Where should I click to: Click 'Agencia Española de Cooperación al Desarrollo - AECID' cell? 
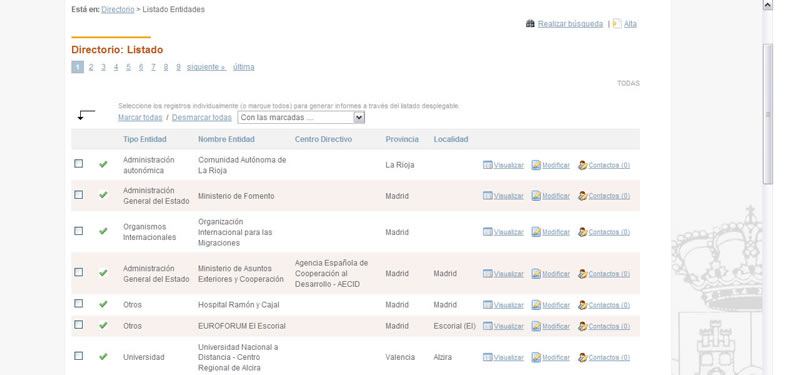331,273
